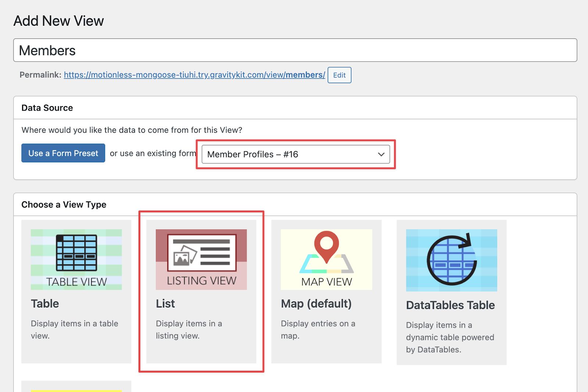Click the DataTables dynamic table description
This screenshot has width=588, height=392.
click(x=450, y=337)
